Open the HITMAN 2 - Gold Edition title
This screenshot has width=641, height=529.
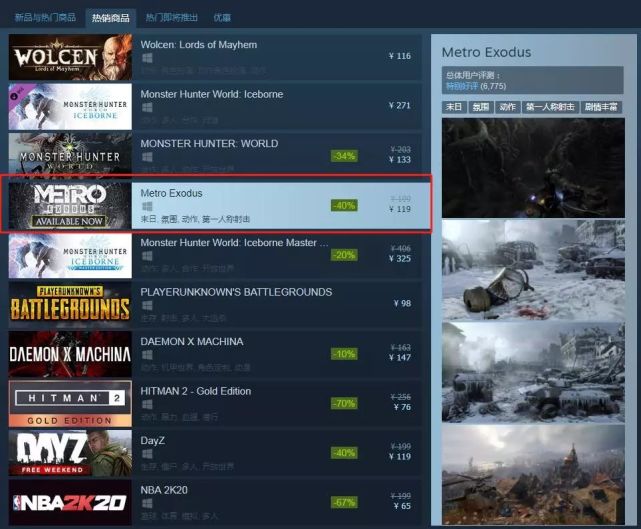click(196, 391)
